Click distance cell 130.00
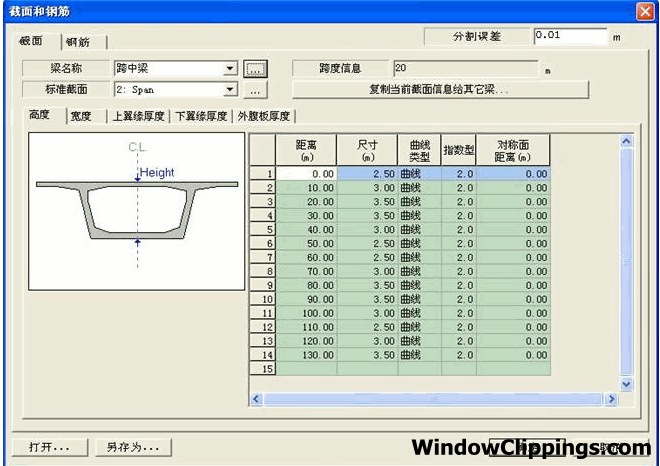This screenshot has width=660, height=466. [x=306, y=355]
